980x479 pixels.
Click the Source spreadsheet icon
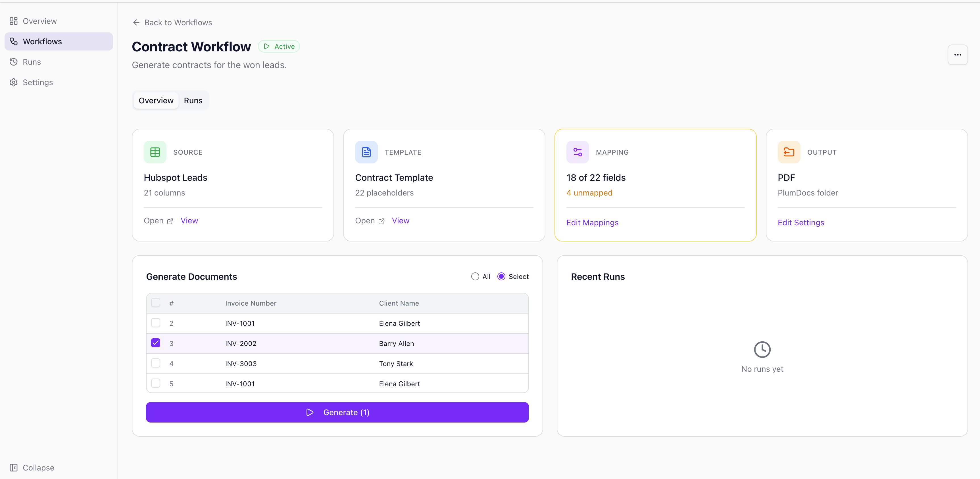[155, 152]
